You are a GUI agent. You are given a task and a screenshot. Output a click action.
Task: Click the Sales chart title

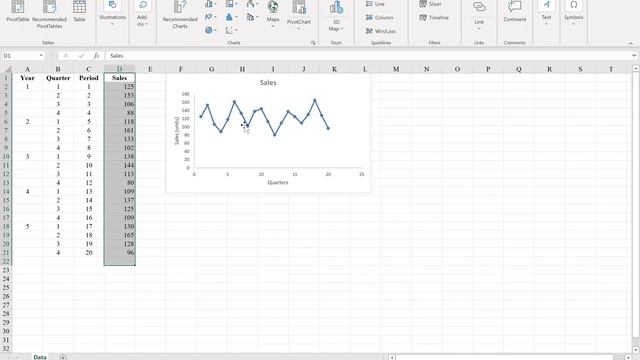[268, 82]
